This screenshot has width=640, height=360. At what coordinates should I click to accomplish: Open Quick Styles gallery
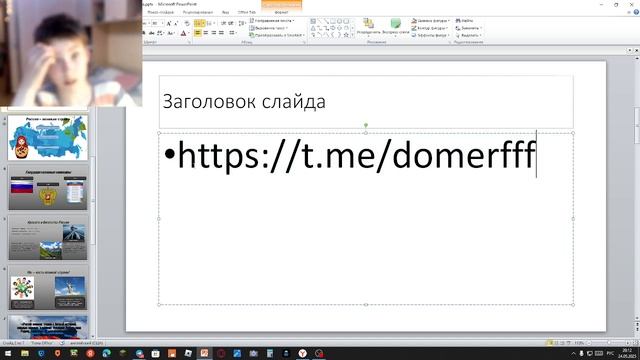point(396,27)
